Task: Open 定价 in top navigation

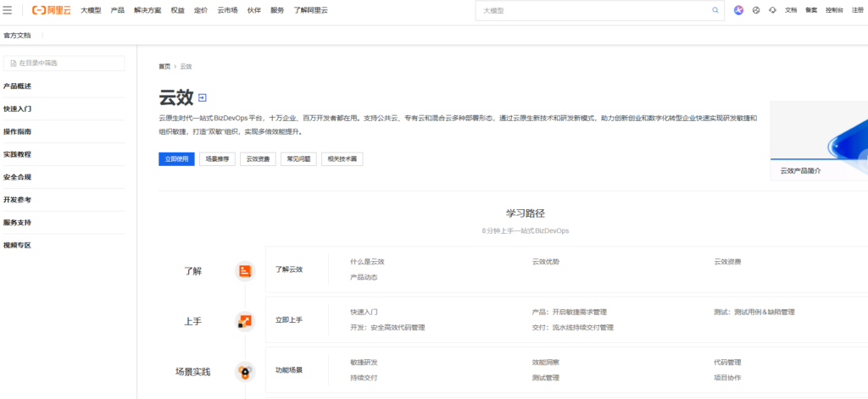Action: (201, 10)
